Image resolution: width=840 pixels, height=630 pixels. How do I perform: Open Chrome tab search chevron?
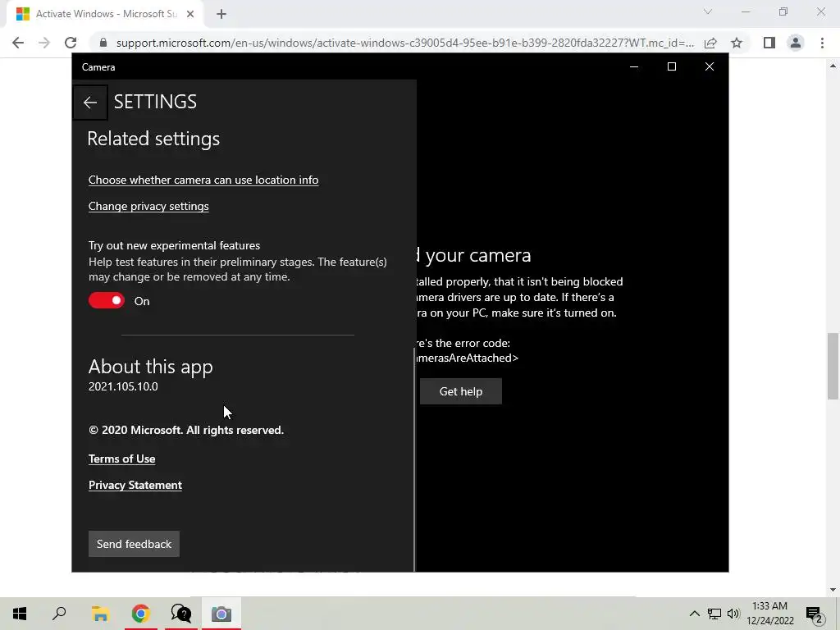point(708,11)
